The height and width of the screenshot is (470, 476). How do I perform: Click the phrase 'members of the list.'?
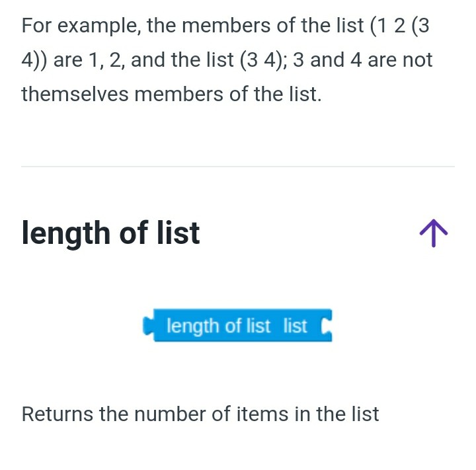[228, 94]
